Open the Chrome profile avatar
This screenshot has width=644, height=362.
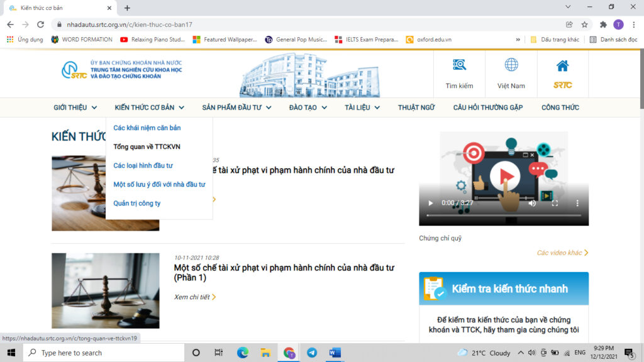coord(619,25)
